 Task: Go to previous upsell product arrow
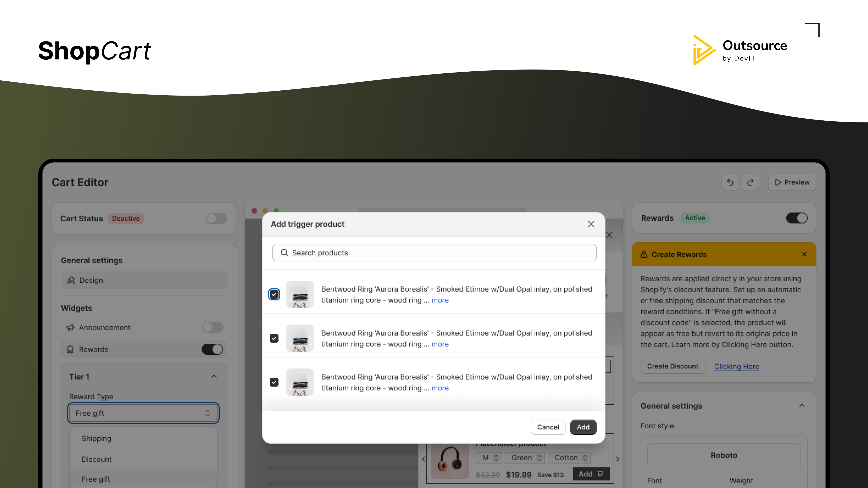pos(423,459)
